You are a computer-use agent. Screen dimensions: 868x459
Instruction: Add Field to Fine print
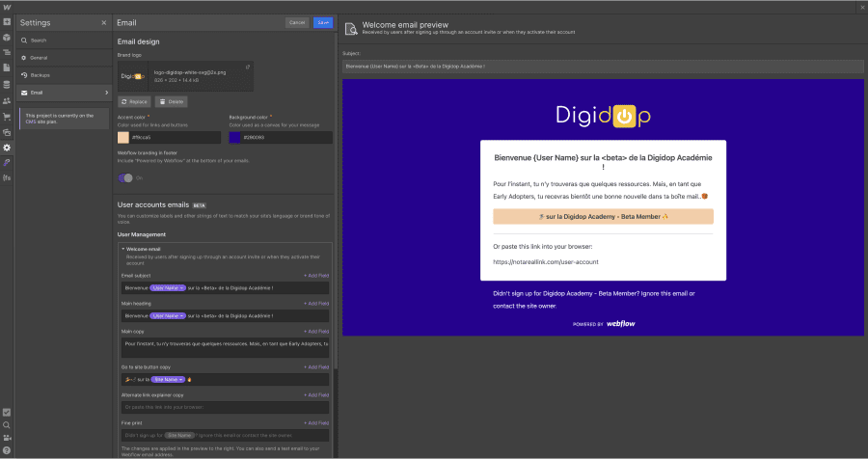(316, 423)
